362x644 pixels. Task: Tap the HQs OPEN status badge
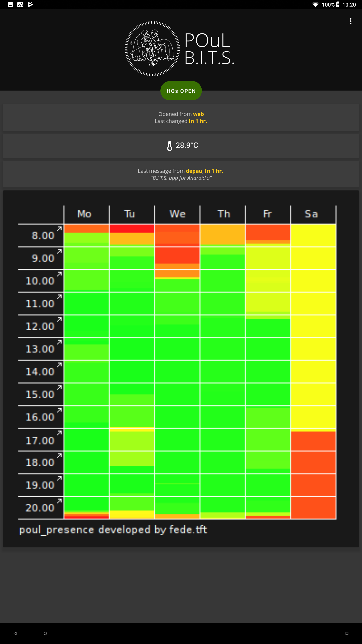[x=181, y=91]
